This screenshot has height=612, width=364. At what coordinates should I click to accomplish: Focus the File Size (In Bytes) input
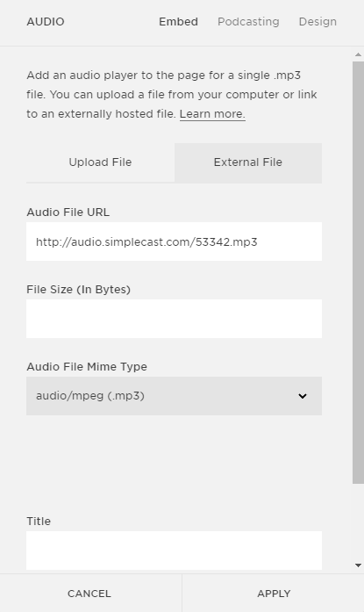pos(174,319)
